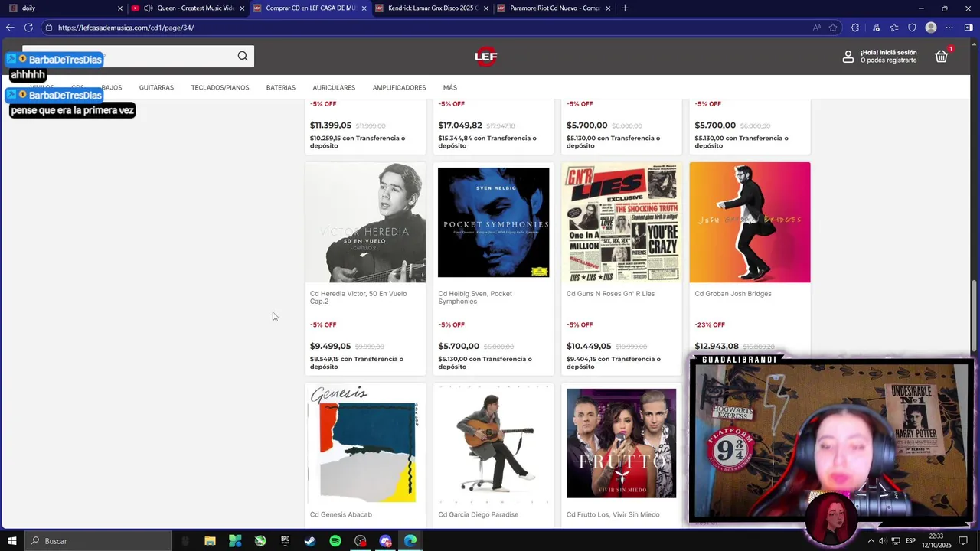Open the read aloud icon in address bar
980x551 pixels.
tap(817, 28)
